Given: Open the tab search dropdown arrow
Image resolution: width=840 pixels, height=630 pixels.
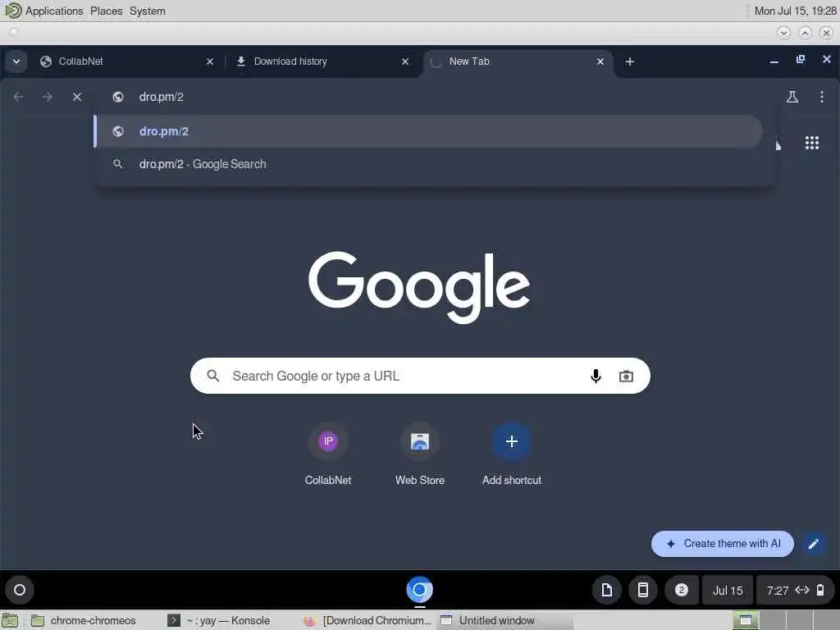Looking at the screenshot, I should [16, 62].
